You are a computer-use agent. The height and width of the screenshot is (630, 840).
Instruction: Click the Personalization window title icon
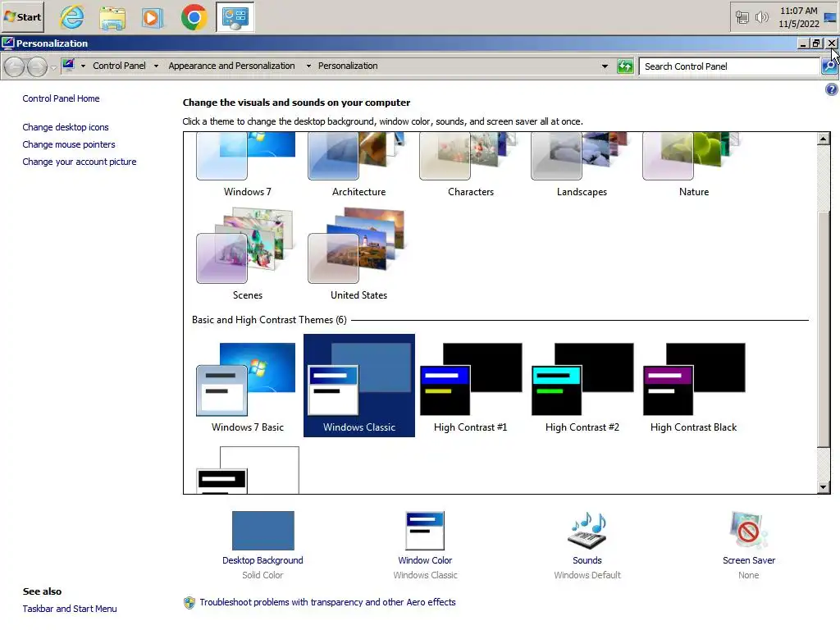coord(7,43)
